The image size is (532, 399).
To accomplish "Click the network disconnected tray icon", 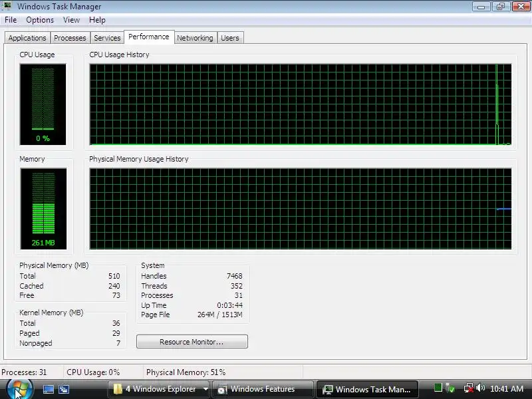I will [x=469, y=388].
